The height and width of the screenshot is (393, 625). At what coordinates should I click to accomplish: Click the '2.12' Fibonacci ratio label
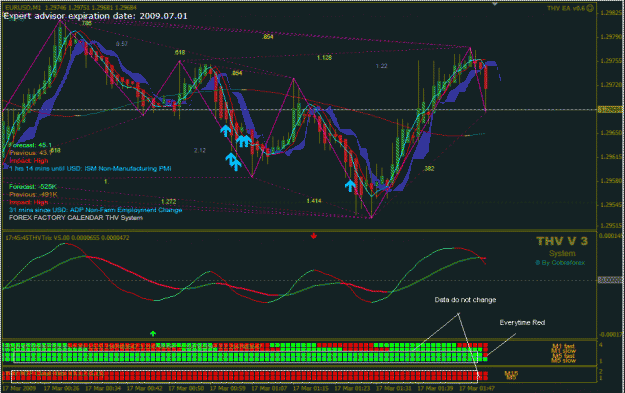point(200,150)
